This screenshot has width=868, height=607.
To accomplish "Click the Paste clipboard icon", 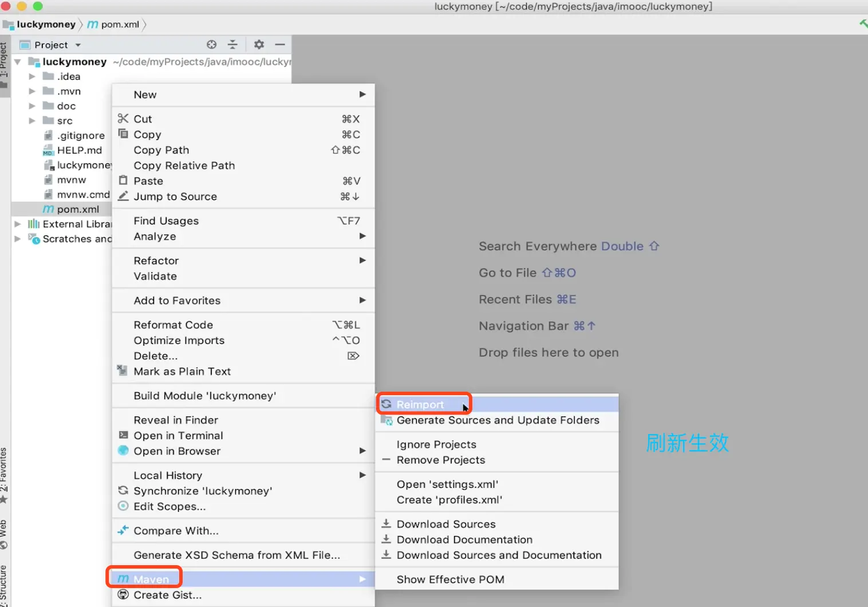I will (x=123, y=180).
